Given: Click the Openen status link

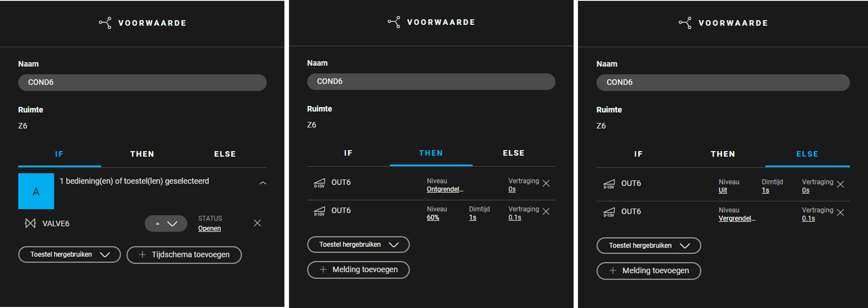Looking at the screenshot, I should (209, 228).
